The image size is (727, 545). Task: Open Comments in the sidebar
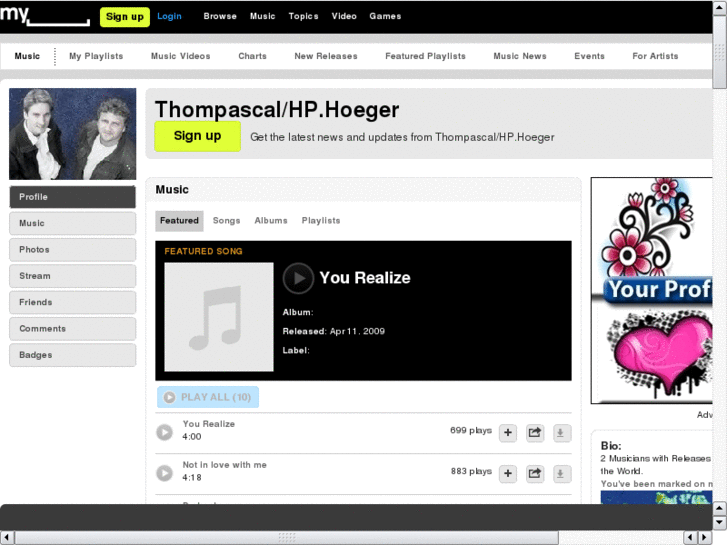click(72, 329)
